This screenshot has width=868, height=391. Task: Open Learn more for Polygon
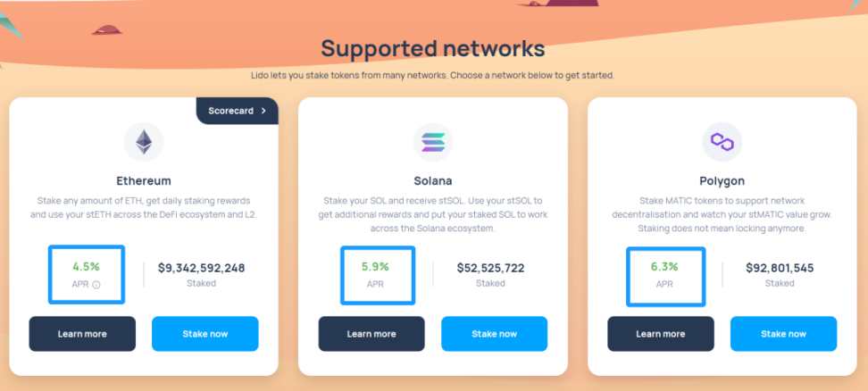click(661, 334)
